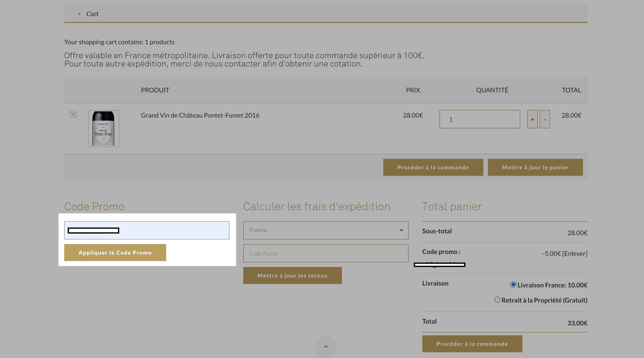
Task: Open the Pontet-Fumet bottle thumbnail
Action: [x=104, y=128]
